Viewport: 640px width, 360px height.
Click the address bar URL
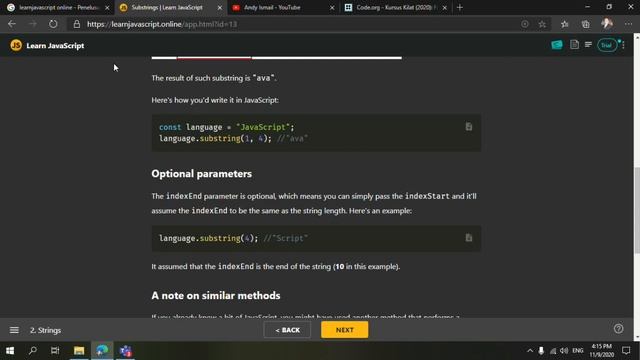pos(162,24)
